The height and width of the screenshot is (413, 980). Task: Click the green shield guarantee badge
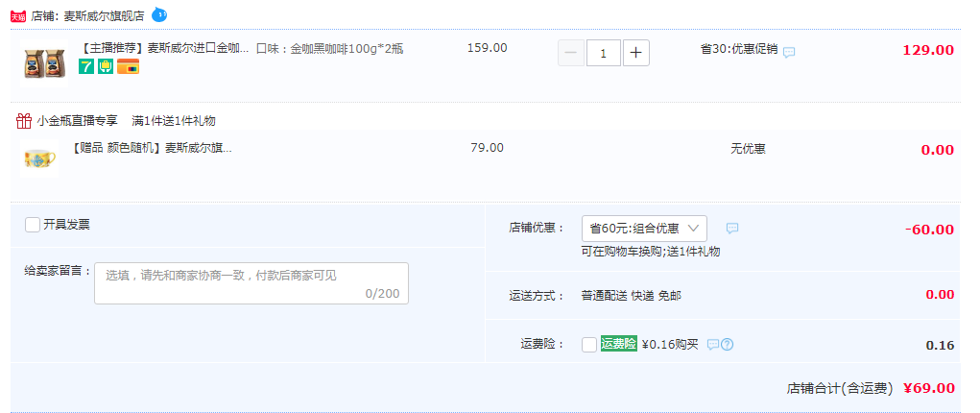(x=106, y=66)
